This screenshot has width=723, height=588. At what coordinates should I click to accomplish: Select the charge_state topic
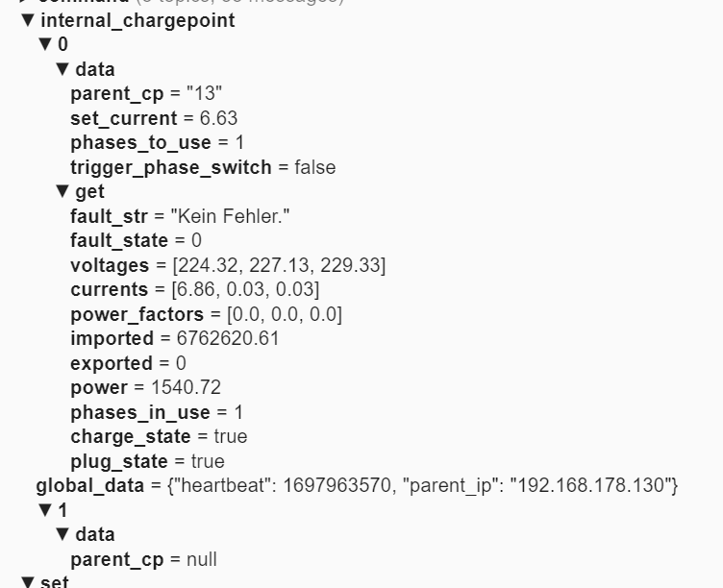(159, 436)
